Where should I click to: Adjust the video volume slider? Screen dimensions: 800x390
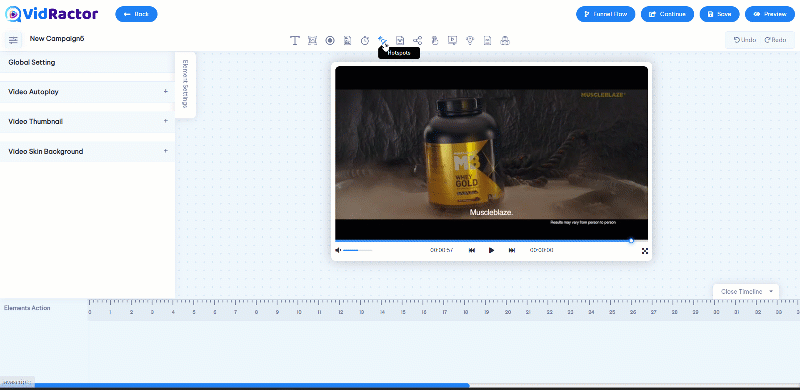[x=357, y=250]
